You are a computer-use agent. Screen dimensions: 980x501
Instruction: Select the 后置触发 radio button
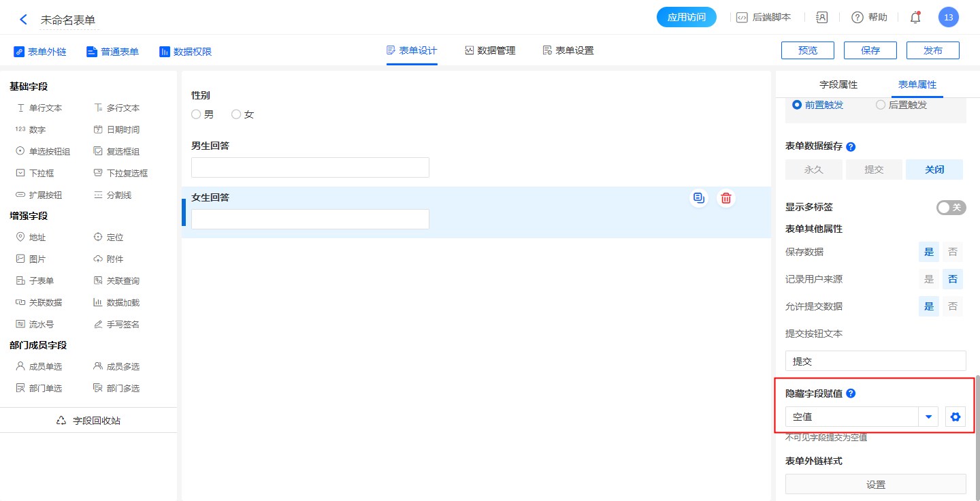(x=881, y=105)
